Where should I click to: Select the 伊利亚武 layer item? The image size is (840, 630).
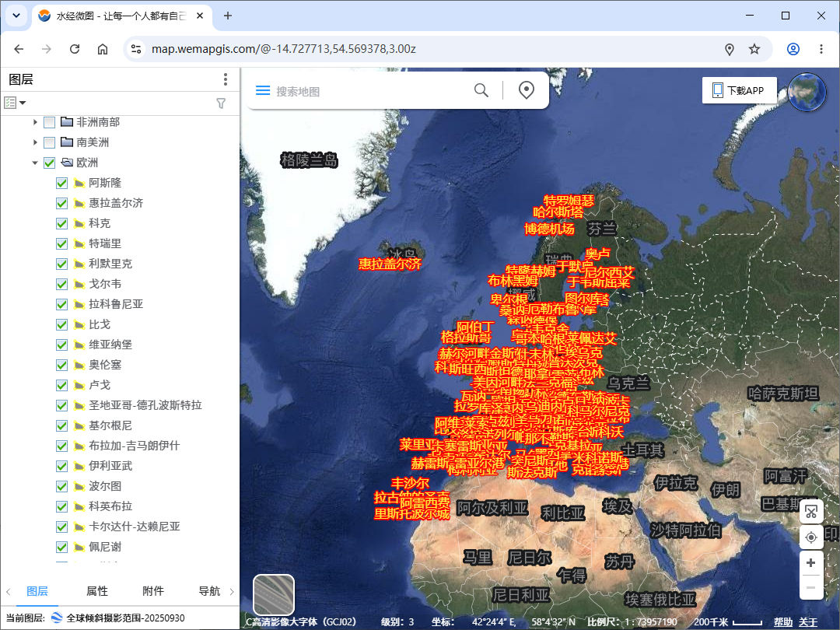110,466
